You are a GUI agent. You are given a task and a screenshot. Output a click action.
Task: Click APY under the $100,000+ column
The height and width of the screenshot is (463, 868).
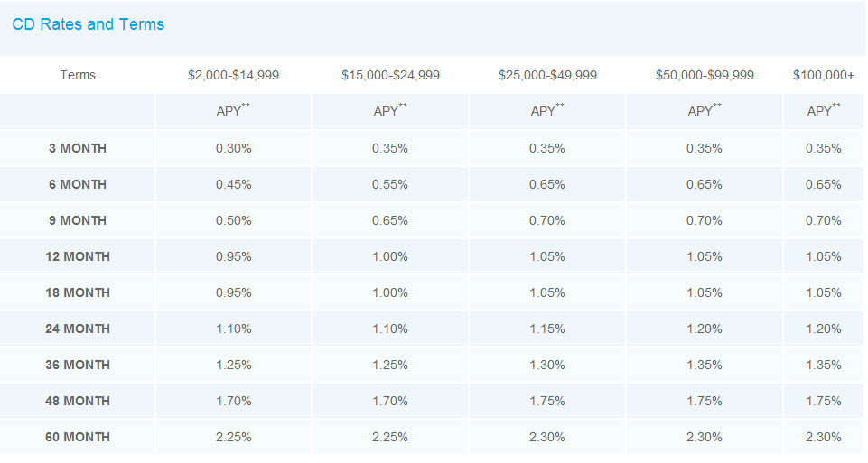click(x=823, y=111)
